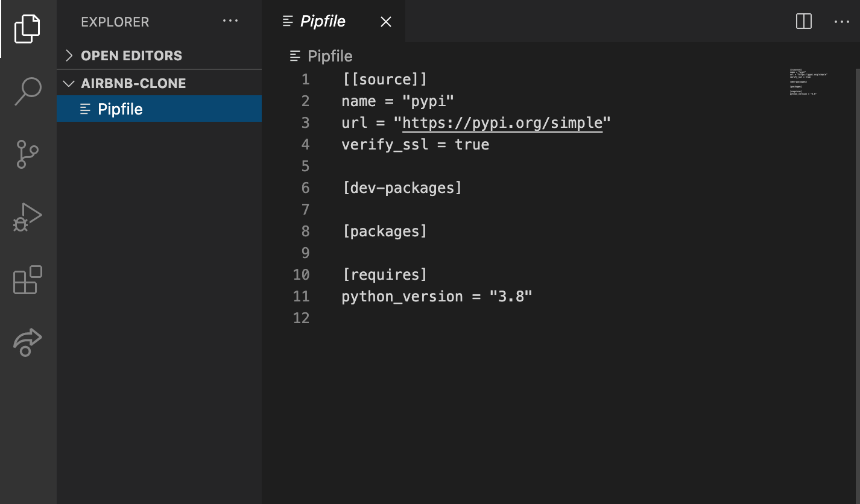Close the Pipfile editor tab
860x504 pixels.
tap(386, 22)
